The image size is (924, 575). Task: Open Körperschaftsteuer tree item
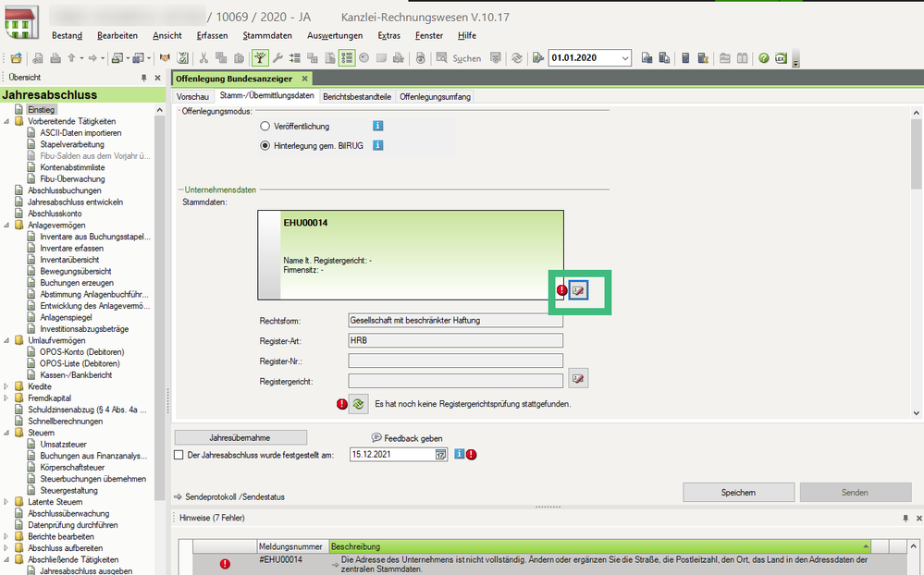coord(72,467)
